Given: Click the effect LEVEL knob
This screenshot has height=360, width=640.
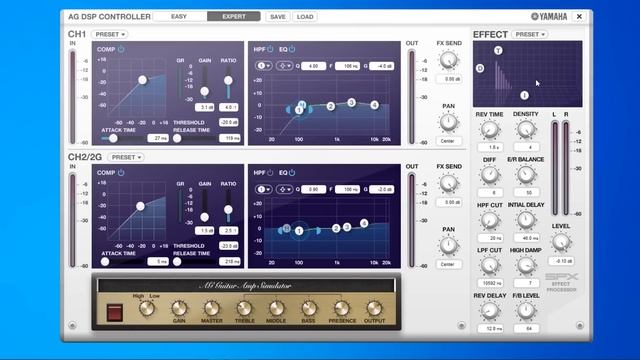Looking at the screenshot, I should point(561,242).
